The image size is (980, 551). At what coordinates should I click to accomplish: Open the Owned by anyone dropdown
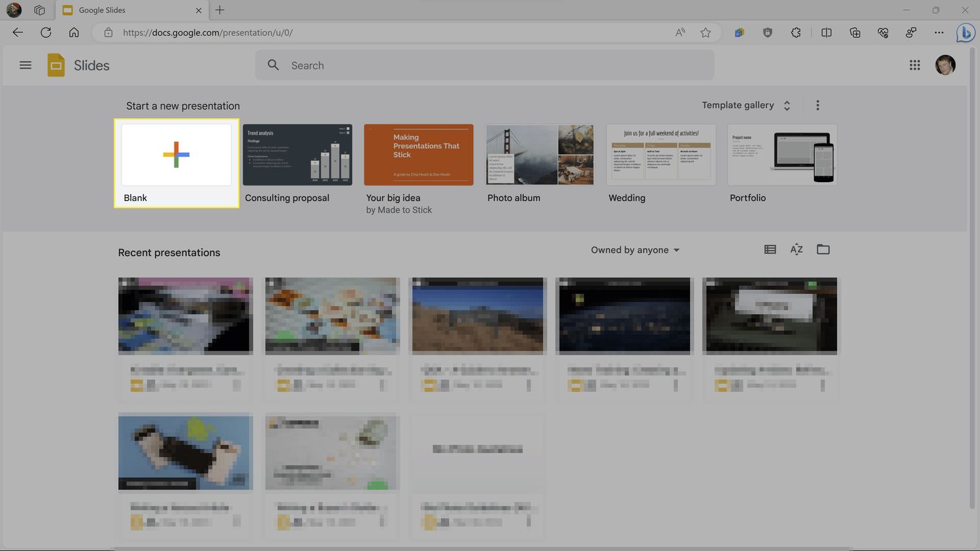pyautogui.click(x=634, y=250)
